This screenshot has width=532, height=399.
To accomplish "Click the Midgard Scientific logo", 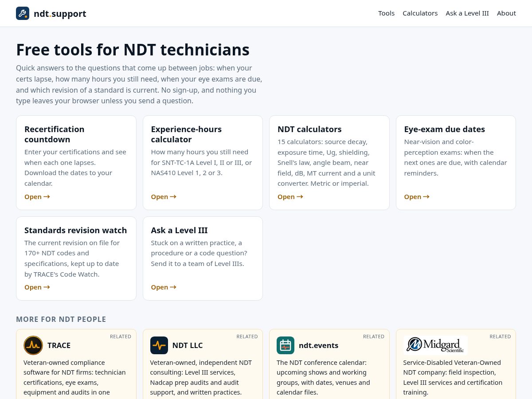I will [435, 345].
